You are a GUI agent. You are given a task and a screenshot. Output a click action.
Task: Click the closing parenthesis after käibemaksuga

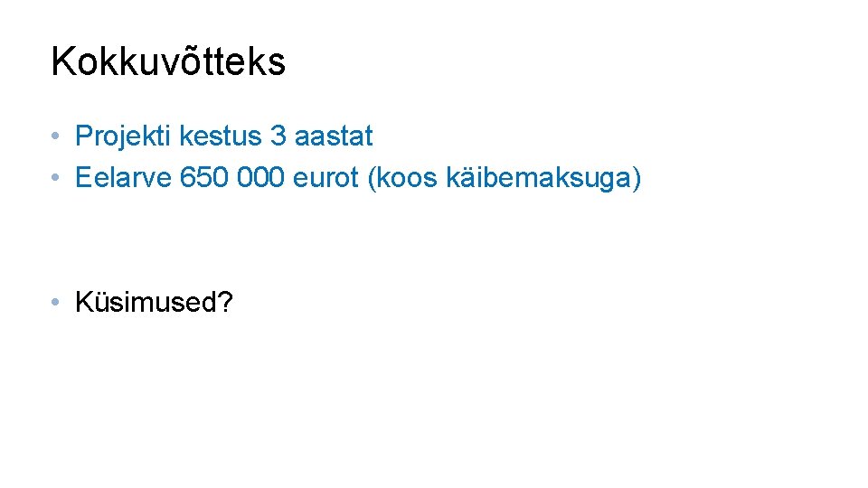637,179
